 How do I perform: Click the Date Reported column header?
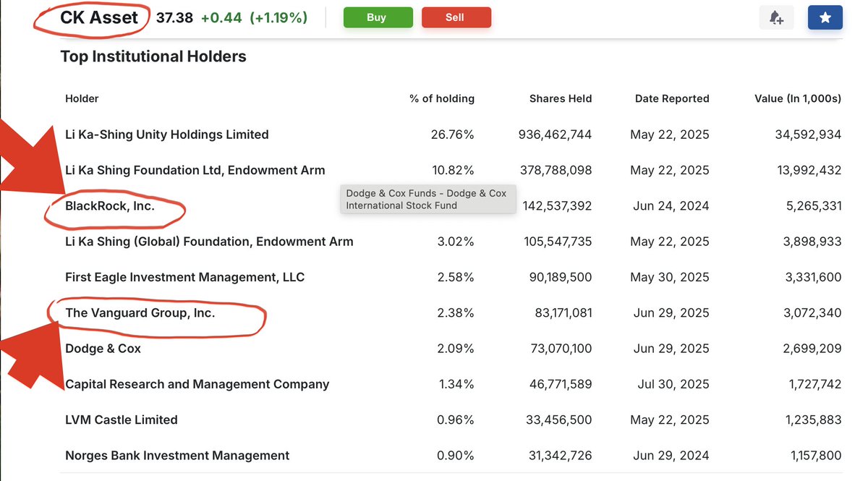[672, 98]
